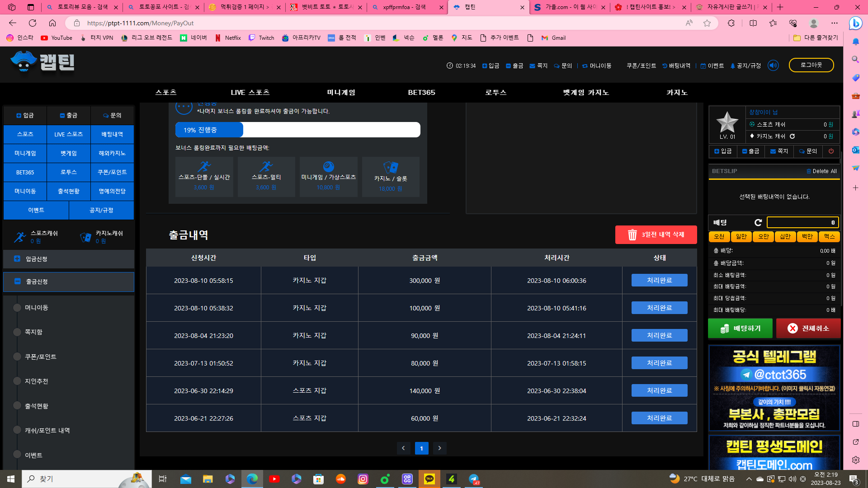868x488 pixels.
Task: Open the YouTube bookmark
Action: 57,38
